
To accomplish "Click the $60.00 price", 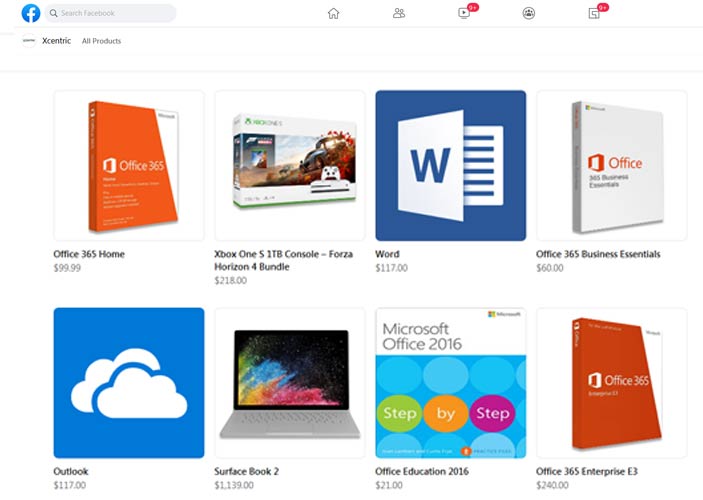I will tap(550, 268).
